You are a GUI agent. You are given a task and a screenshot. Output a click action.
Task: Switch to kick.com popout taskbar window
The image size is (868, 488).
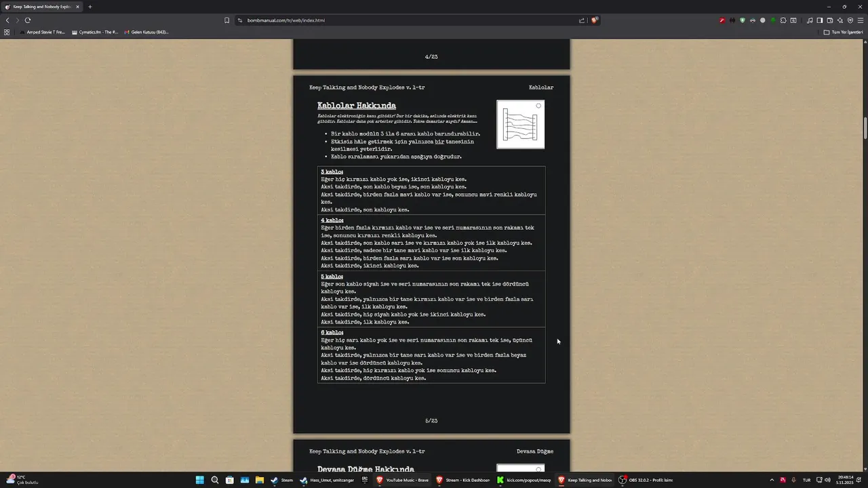524,480
